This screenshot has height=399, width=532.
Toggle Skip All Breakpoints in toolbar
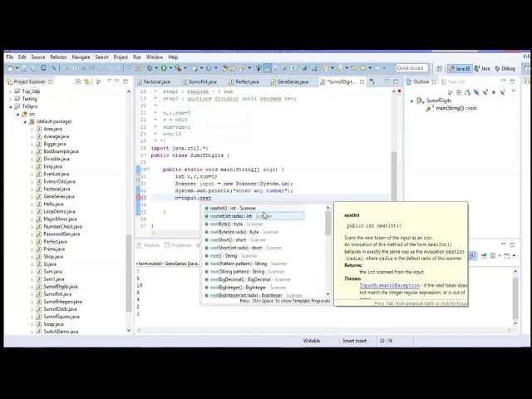(x=53, y=68)
